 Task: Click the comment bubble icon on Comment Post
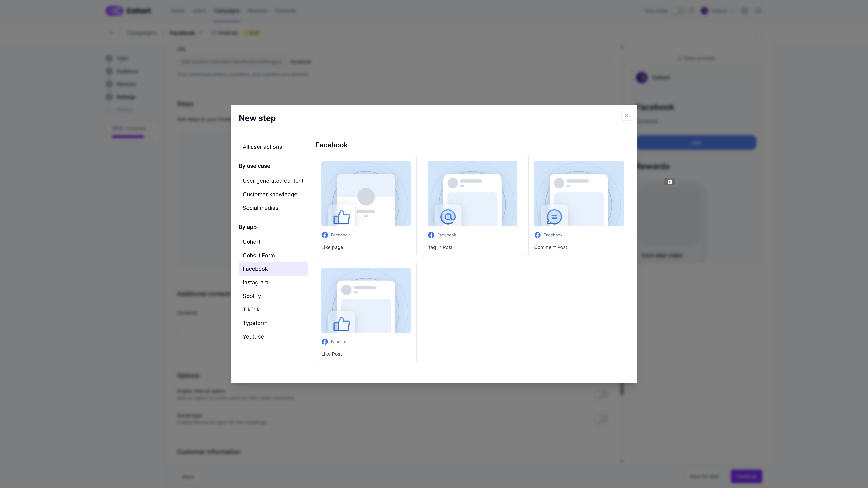point(554,217)
